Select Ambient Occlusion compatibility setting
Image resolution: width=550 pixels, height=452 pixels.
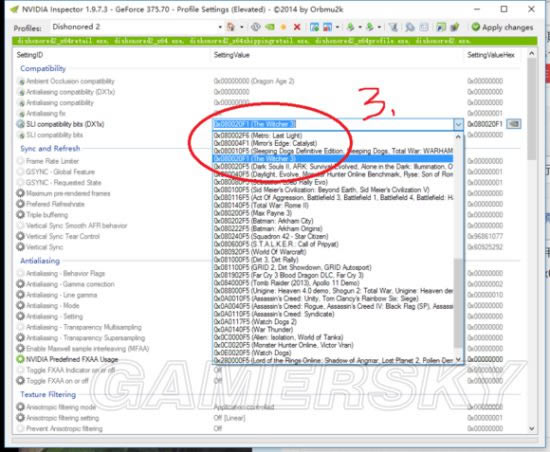[70, 81]
